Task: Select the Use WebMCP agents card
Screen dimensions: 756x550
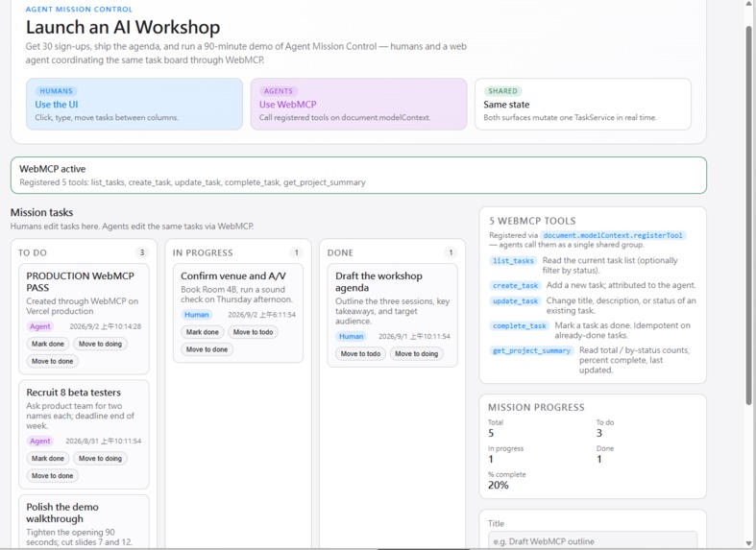Action: (x=358, y=104)
